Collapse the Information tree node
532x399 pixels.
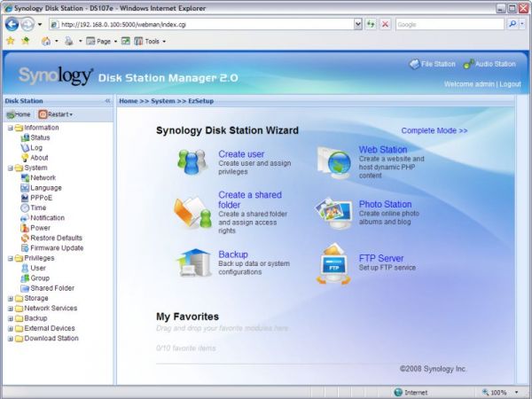pyautogui.click(x=10, y=128)
